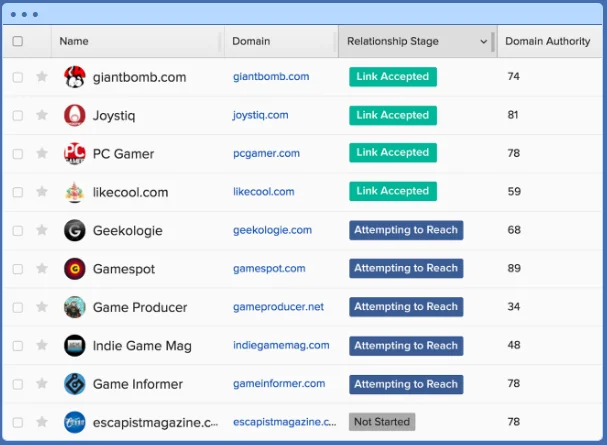607x445 pixels.
Task: Check the giantbomb.com row checkbox
Action: click(17, 77)
